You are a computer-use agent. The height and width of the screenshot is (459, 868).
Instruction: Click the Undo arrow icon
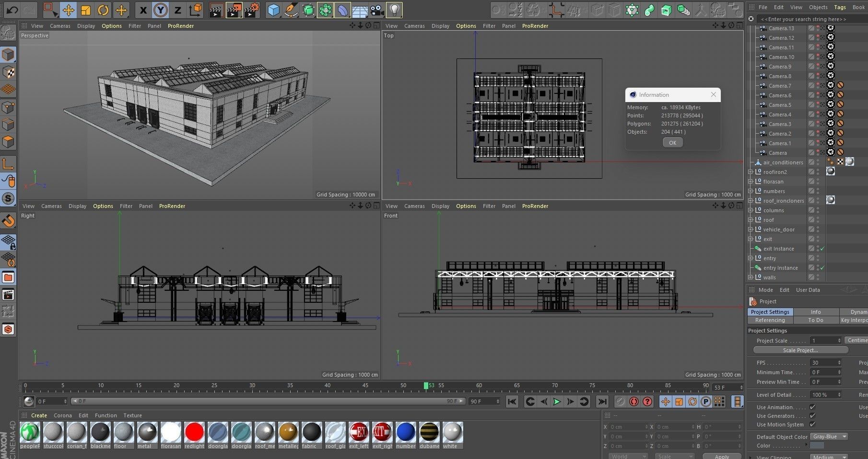(12, 10)
